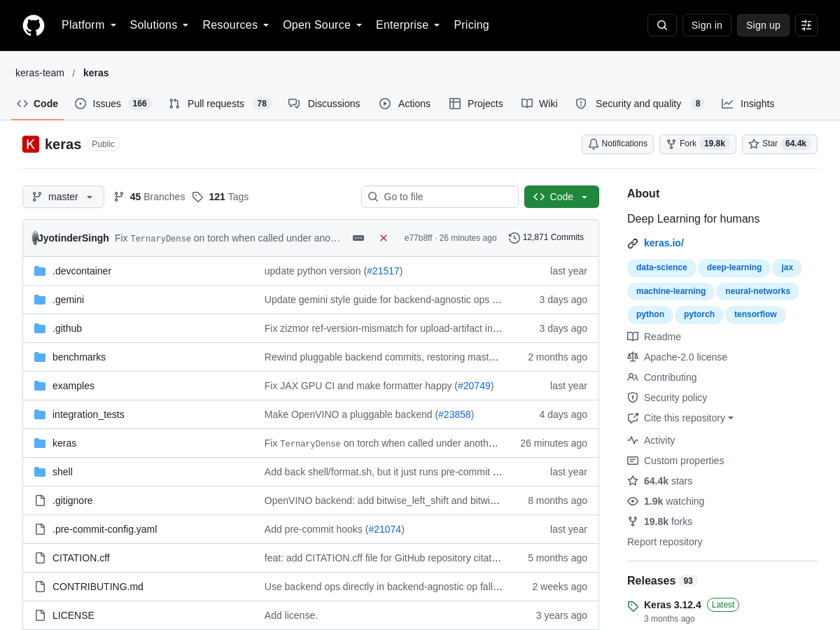Open the Issues tab

(x=113, y=104)
